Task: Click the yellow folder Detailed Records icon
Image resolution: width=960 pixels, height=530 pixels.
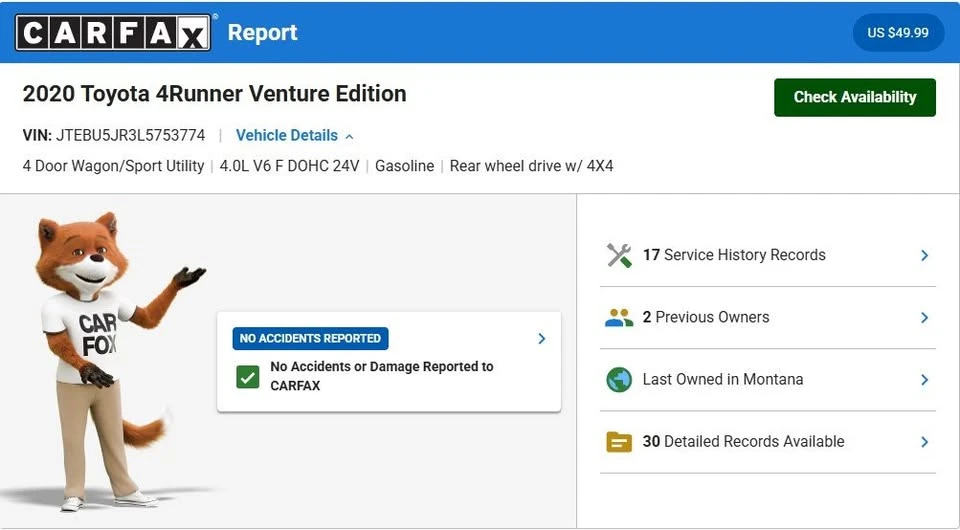Action: (619, 442)
